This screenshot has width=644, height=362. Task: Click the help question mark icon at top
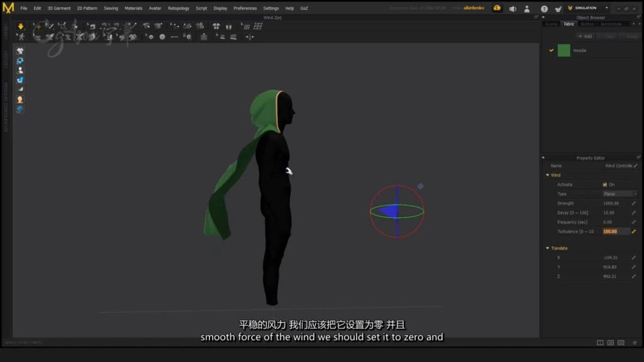pyautogui.click(x=544, y=8)
